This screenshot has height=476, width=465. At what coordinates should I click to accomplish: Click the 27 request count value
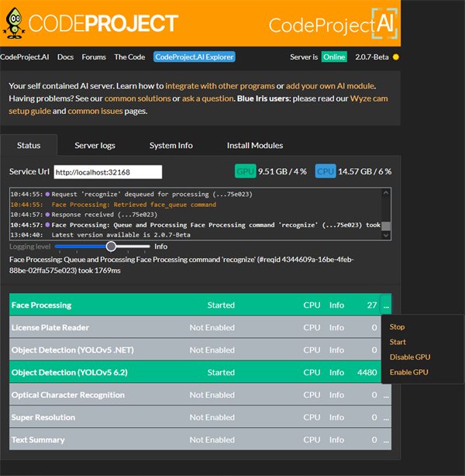click(x=372, y=305)
